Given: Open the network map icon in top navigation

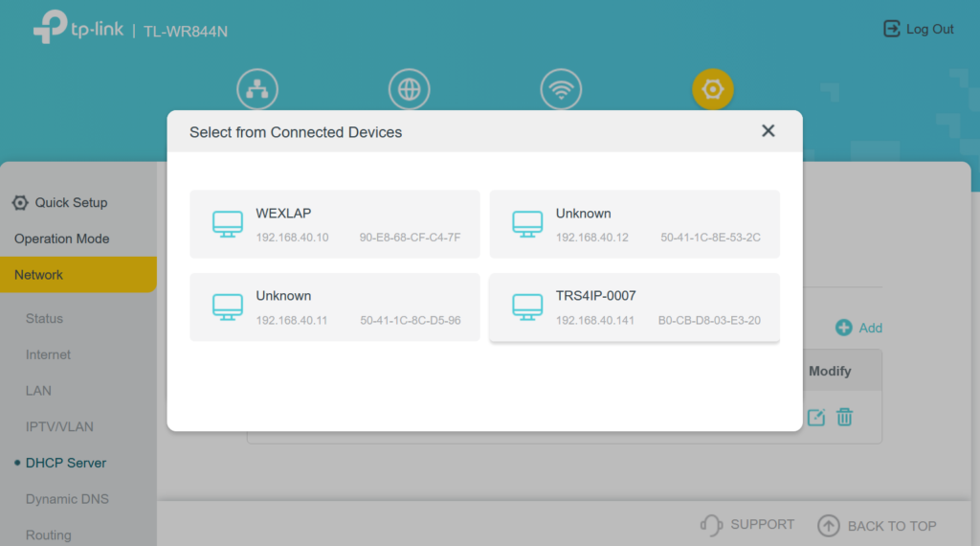Looking at the screenshot, I should point(256,89).
